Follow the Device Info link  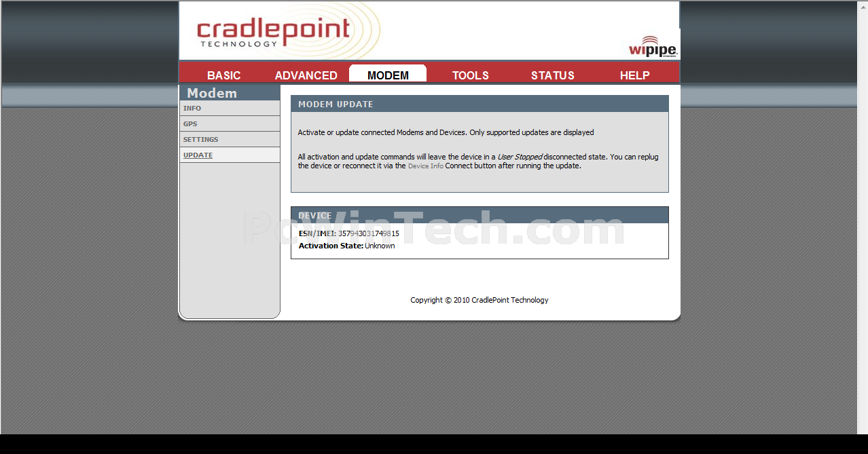click(x=426, y=166)
